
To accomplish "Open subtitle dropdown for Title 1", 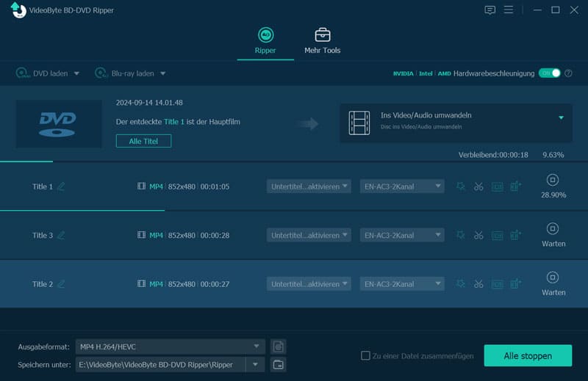I will coord(309,186).
